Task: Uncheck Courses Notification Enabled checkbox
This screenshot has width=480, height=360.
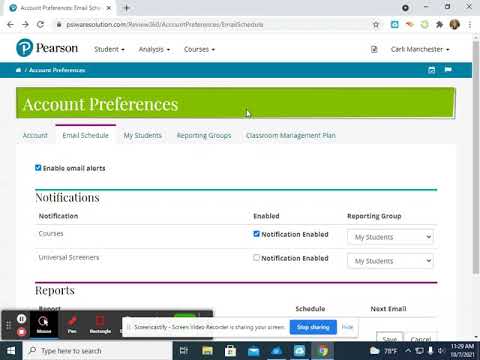Action: click(256, 234)
